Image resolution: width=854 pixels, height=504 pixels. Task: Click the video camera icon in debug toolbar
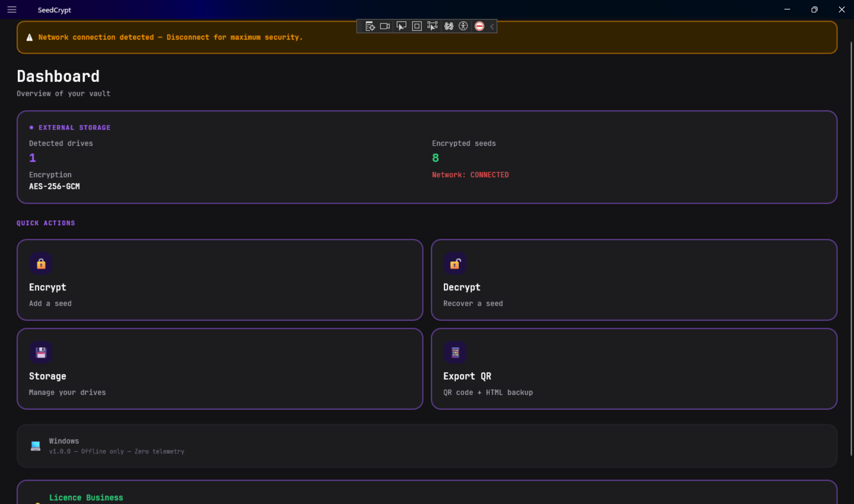pos(385,26)
